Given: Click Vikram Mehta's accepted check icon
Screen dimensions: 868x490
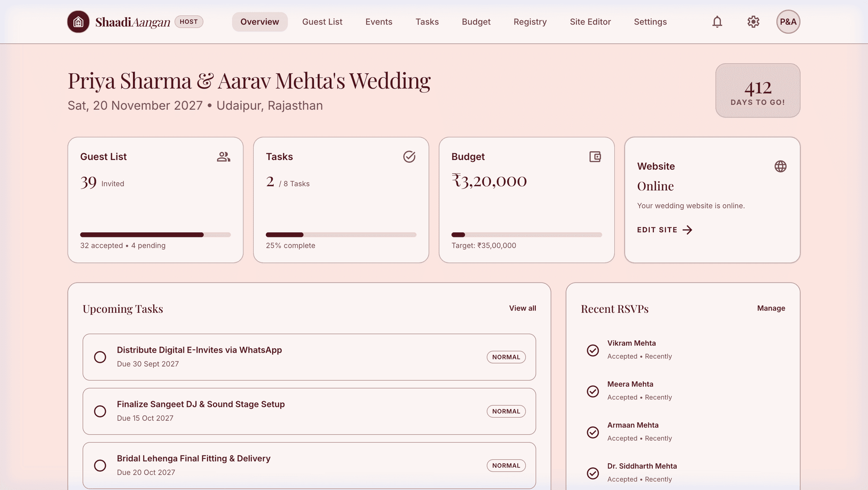Looking at the screenshot, I should click(x=593, y=350).
